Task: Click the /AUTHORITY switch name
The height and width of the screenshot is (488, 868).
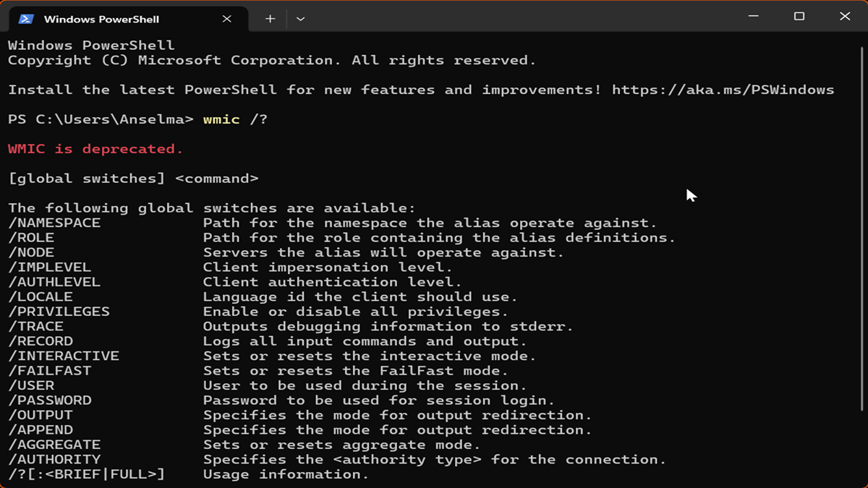Action: (54, 459)
